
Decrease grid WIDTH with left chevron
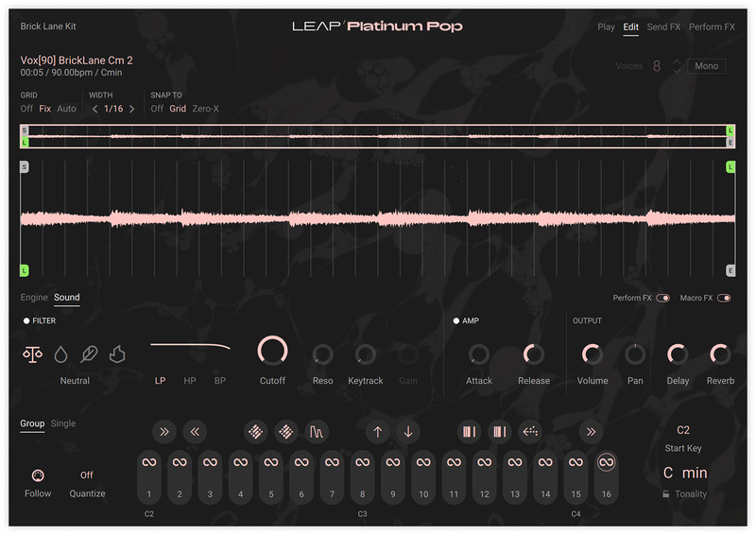pyautogui.click(x=95, y=109)
